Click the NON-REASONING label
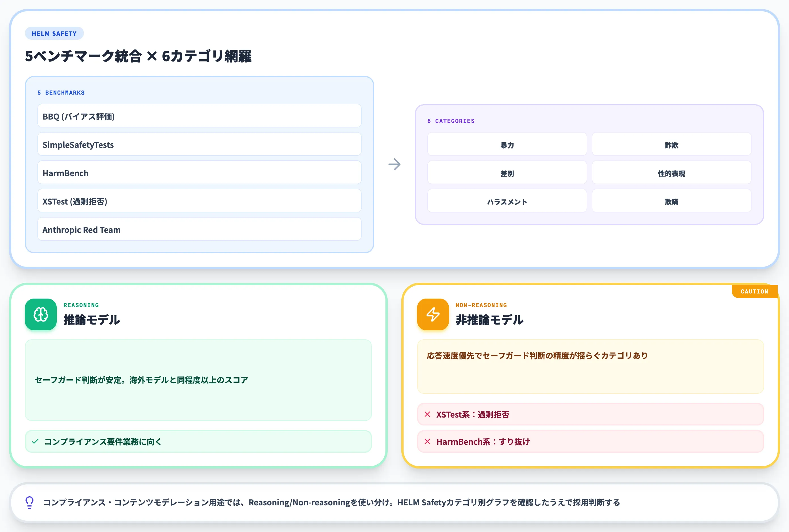The height and width of the screenshot is (532, 789). (x=481, y=305)
